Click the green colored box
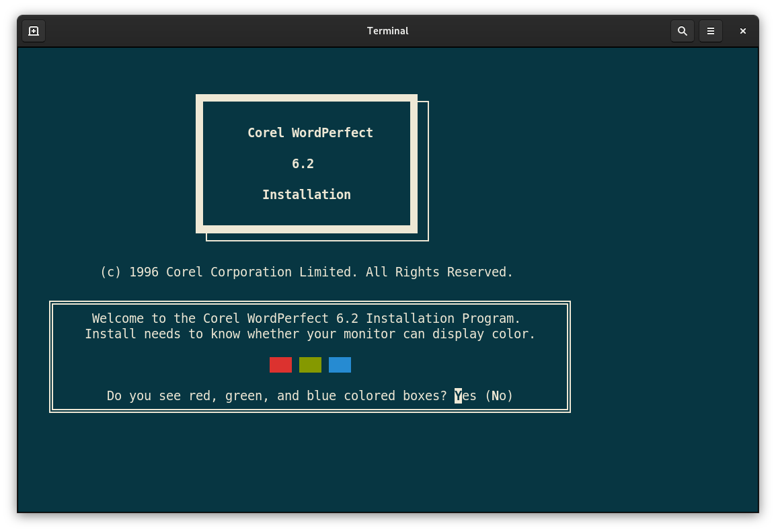Viewport: 776px width, 532px height. (310, 365)
